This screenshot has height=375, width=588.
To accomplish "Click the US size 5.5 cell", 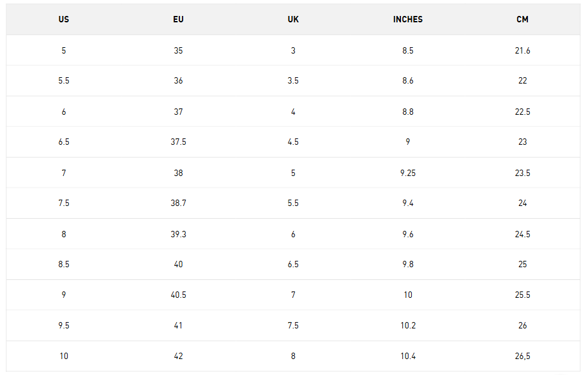I will (x=64, y=81).
